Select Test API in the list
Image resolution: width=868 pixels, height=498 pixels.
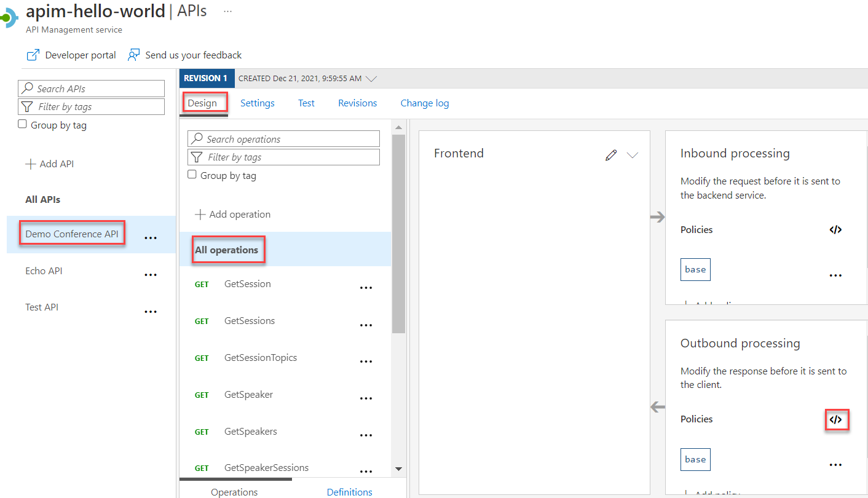(42, 307)
